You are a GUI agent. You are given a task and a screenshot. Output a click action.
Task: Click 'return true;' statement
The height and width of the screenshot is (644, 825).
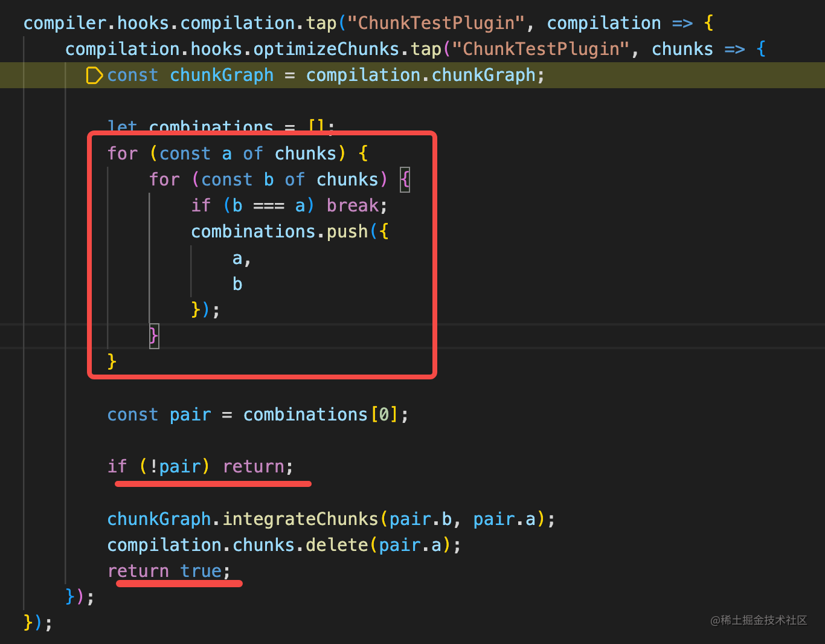click(169, 571)
